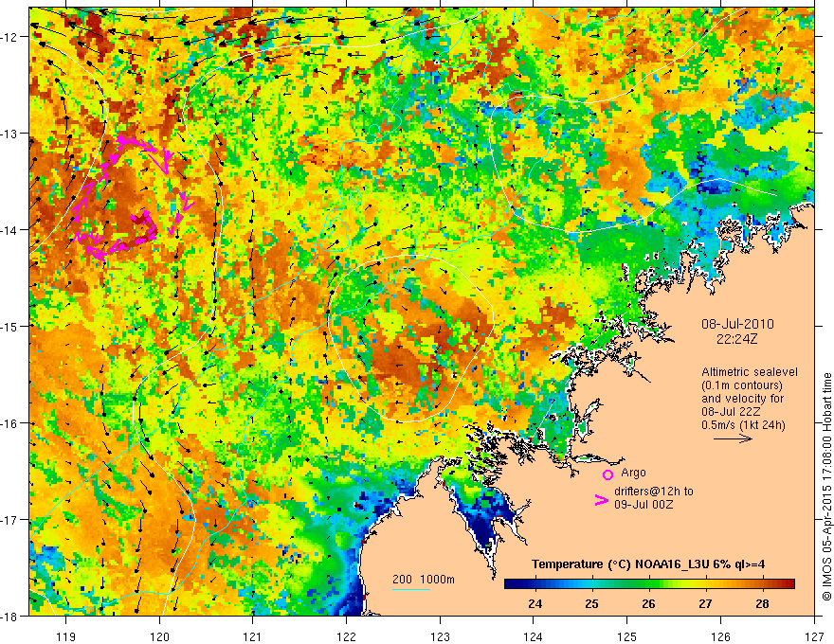Click longitude axis label '127'
Screen dimensions: 834x644
814,636
